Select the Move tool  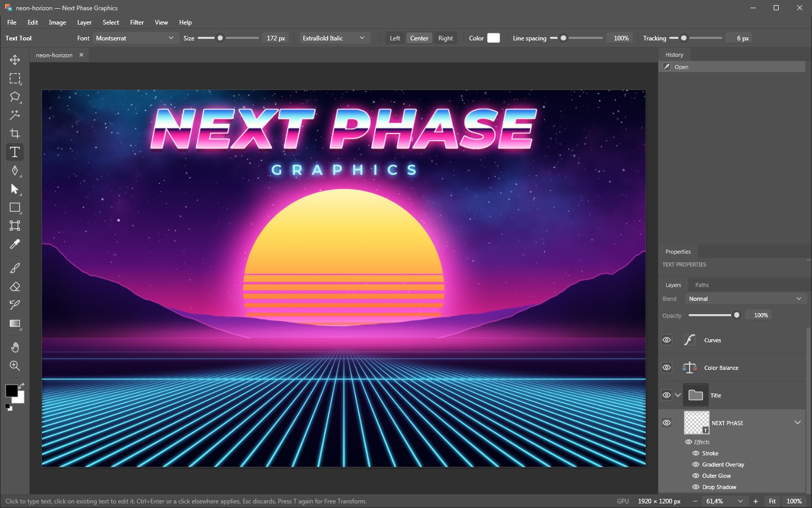15,60
